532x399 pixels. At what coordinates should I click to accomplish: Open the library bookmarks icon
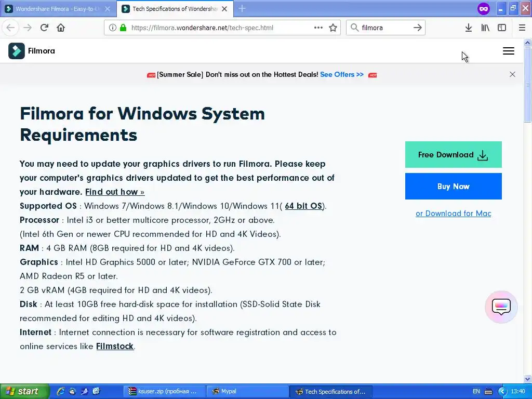point(485,28)
